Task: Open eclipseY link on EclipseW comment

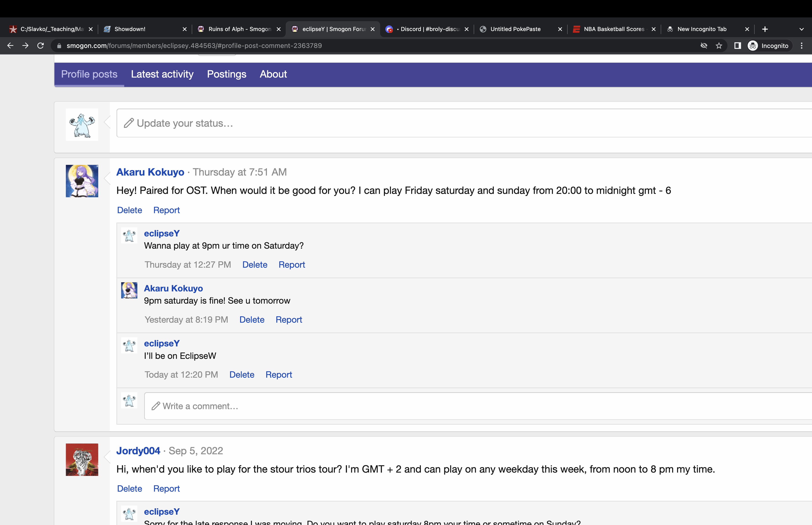Action: tap(161, 344)
